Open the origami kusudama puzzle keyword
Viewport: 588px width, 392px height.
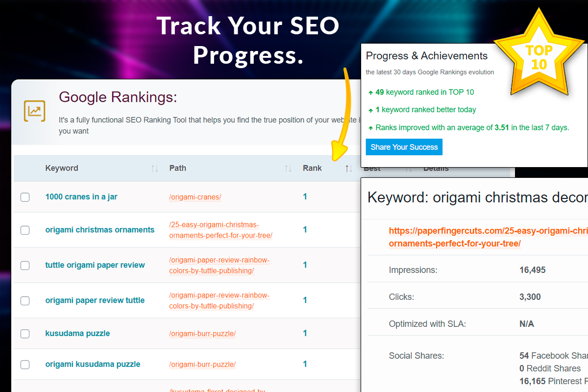click(93, 364)
